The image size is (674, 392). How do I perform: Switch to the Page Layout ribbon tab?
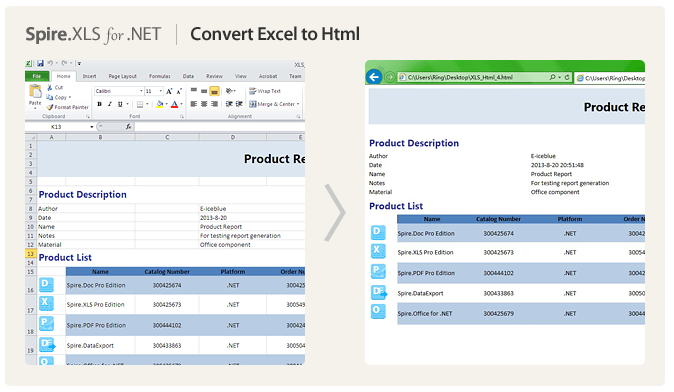[123, 77]
